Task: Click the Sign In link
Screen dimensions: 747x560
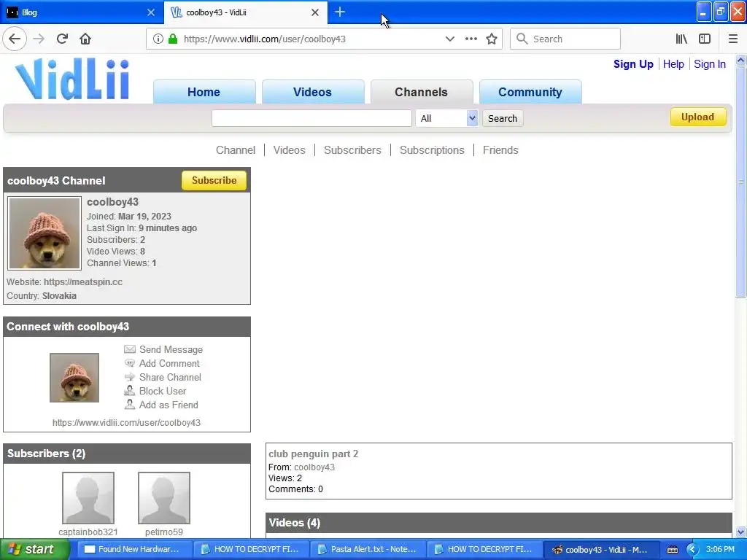Action: (x=709, y=64)
